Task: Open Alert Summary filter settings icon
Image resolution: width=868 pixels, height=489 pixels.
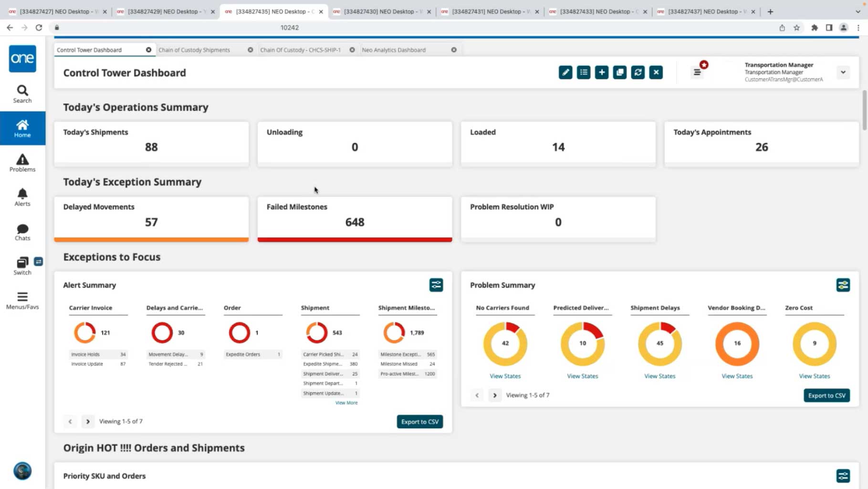Action: [x=436, y=285]
